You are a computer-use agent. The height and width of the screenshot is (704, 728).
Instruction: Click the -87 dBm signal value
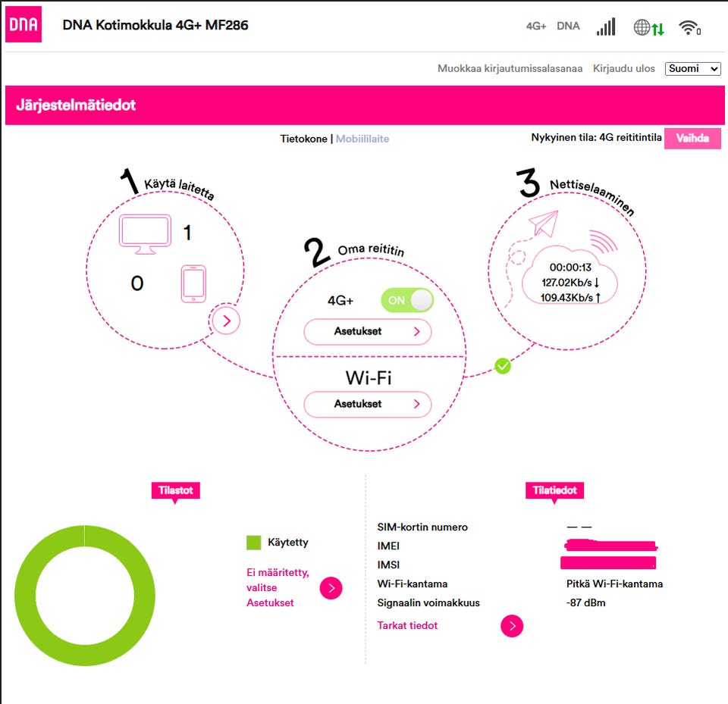point(586,602)
